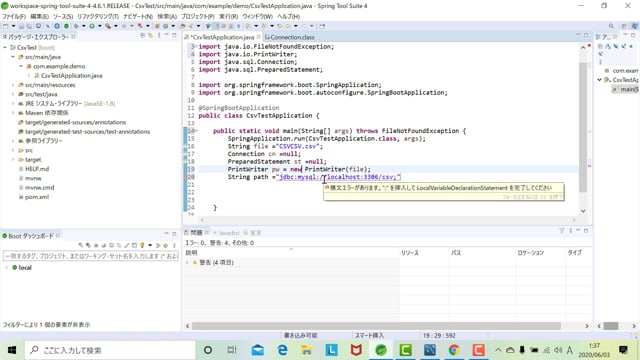
Task: Collapse CsvTestApplication class in Outline view
Action: (600, 80)
